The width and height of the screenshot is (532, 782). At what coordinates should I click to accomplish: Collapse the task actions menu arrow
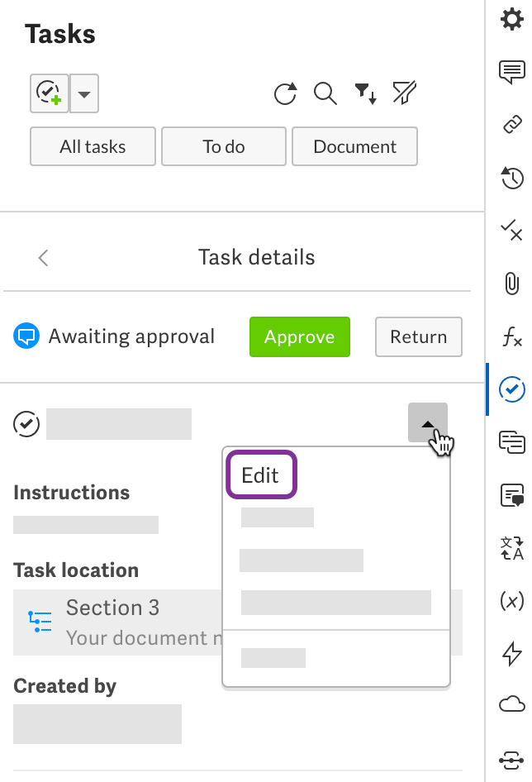(x=427, y=423)
